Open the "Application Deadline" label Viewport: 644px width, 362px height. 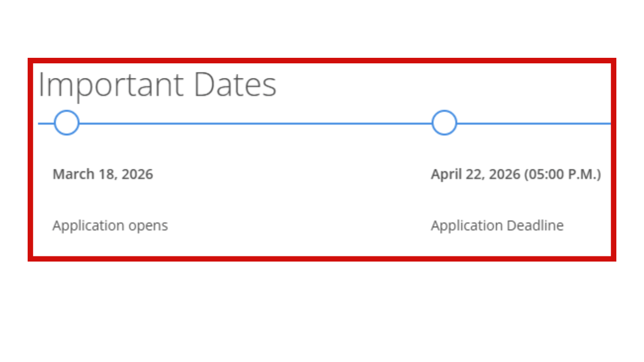coord(497,226)
